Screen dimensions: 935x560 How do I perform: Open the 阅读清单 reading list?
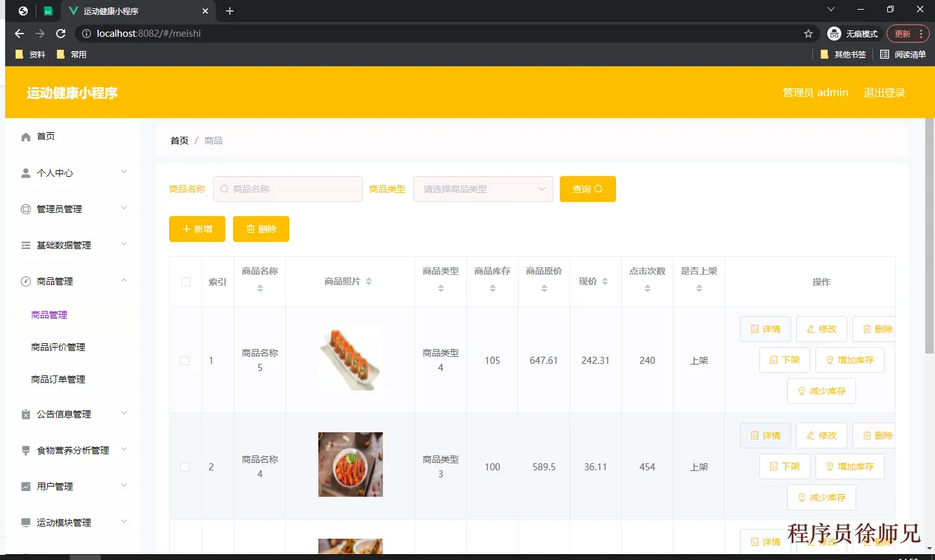coord(903,54)
